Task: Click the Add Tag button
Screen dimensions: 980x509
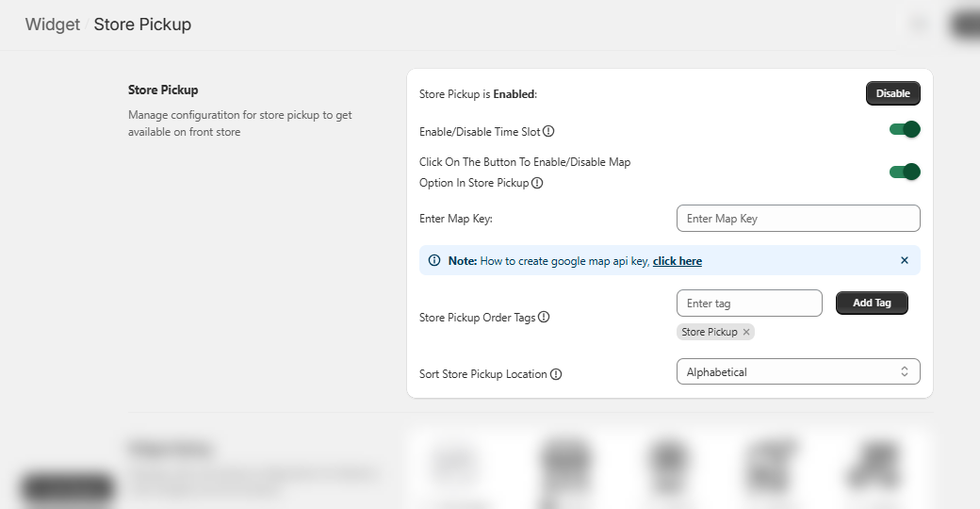Action: [872, 303]
